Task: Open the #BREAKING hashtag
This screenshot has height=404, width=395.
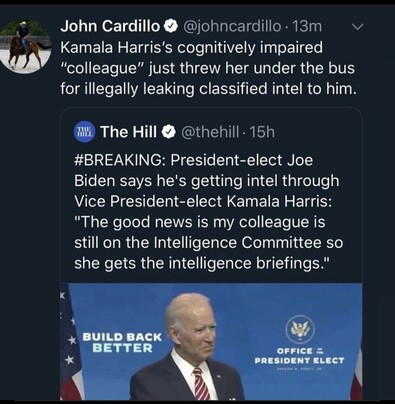Action: pyautogui.click(x=119, y=161)
